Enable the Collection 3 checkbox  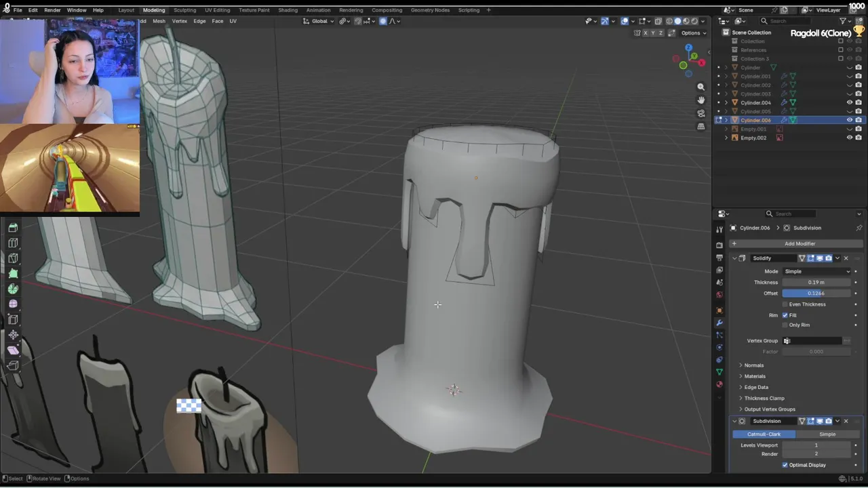[x=841, y=58]
